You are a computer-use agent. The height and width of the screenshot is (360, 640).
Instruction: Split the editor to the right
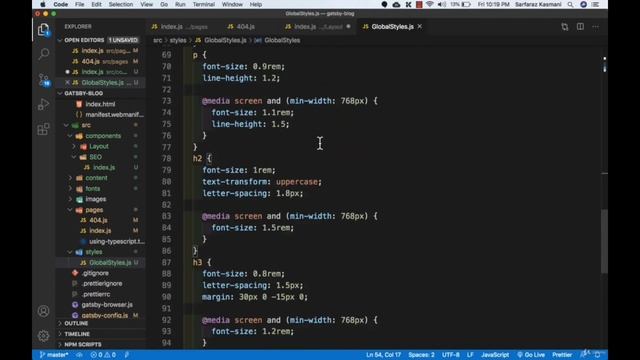[580, 27]
